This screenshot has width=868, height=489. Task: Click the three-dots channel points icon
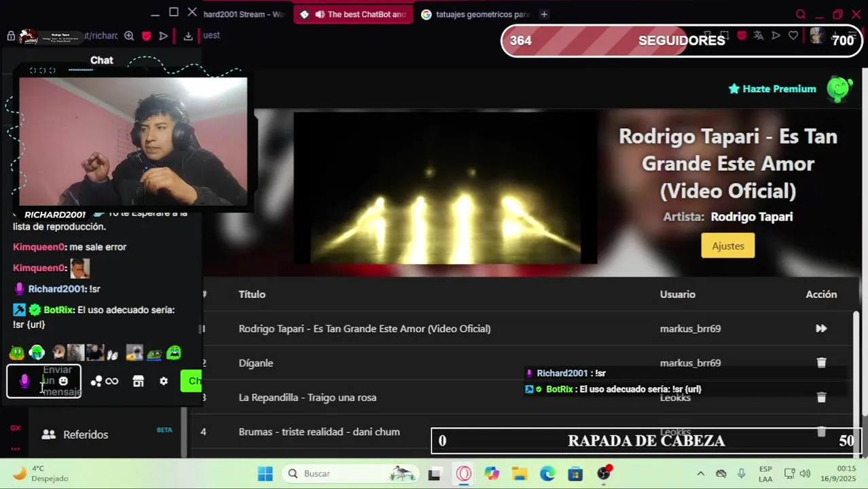point(96,382)
